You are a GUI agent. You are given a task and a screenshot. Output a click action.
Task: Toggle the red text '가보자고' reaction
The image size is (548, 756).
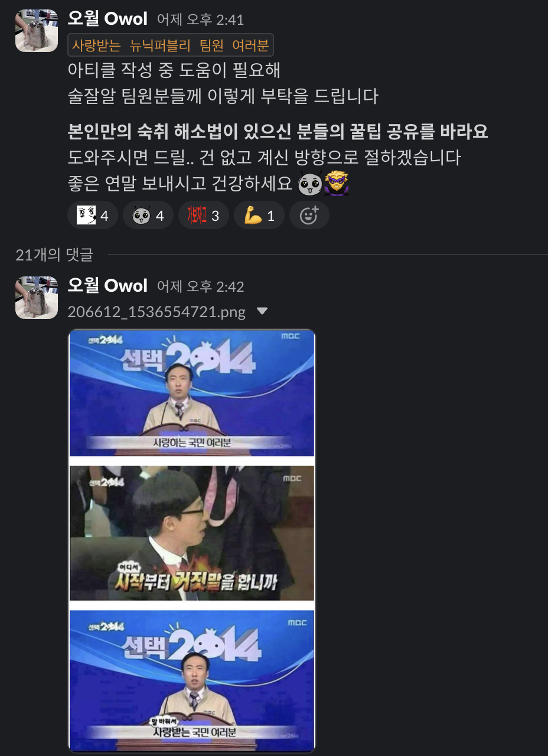[203, 216]
